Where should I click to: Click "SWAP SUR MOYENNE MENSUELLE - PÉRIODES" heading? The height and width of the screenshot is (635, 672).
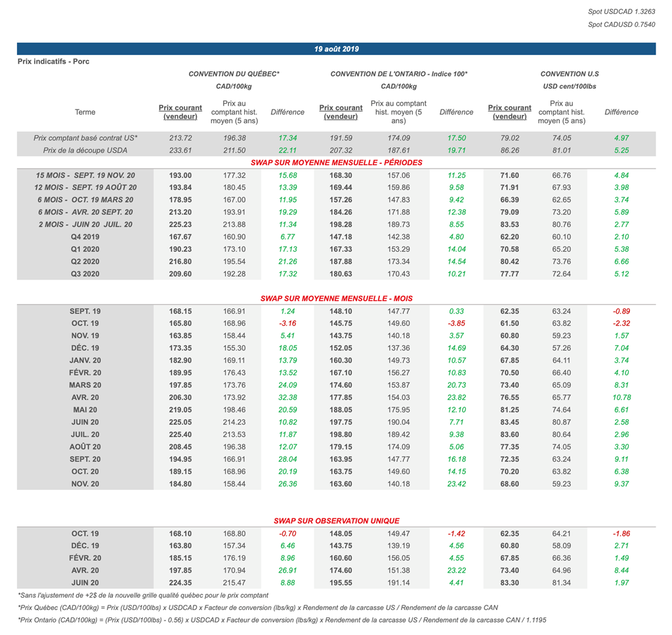click(336, 162)
